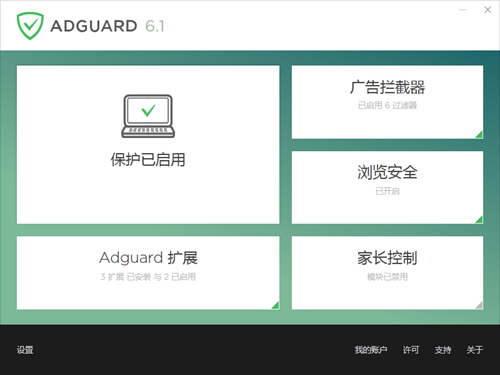Open the 关于 about link
This screenshot has height=375, width=500.
click(x=475, y=350)
